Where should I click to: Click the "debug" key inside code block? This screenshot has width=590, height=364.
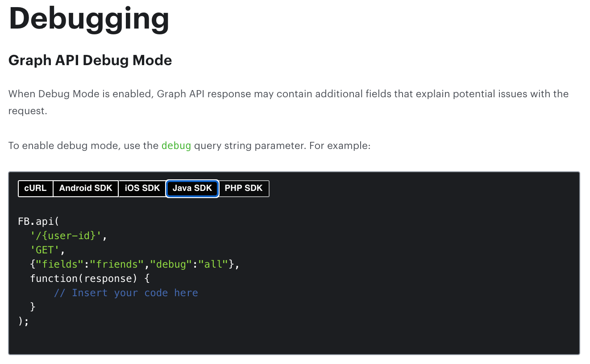[171, 264]
